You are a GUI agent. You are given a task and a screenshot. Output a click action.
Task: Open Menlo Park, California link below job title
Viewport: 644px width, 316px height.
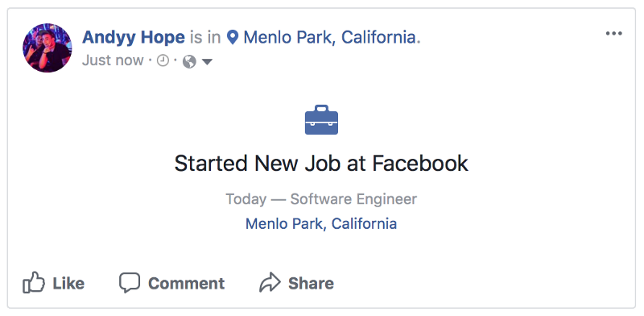coord(321,224)
